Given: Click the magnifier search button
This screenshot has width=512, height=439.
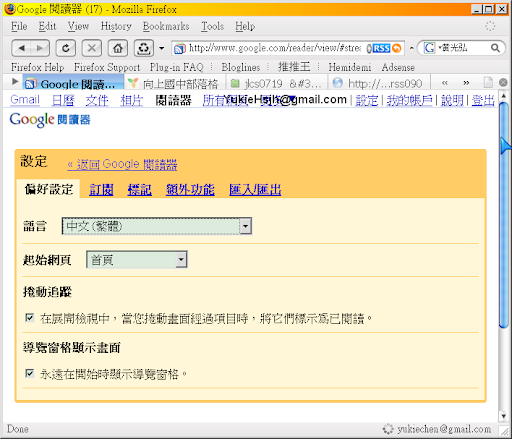Looking at the screenshot, I should [x=495, y=48].
